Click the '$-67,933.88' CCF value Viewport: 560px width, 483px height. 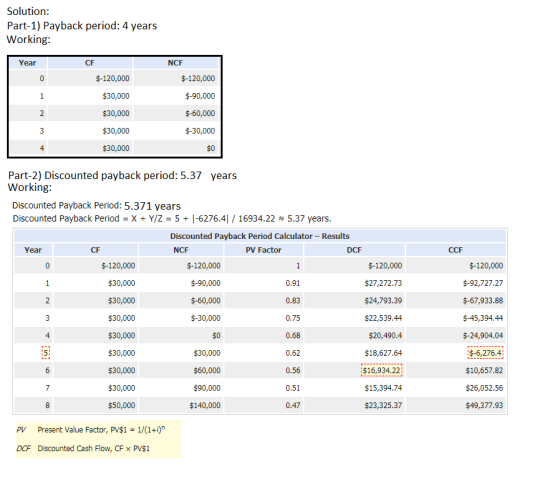point(483,301)
